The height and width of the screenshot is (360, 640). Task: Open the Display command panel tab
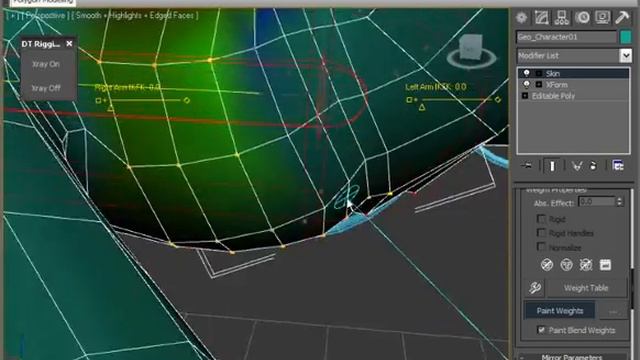tap(602, 18)
